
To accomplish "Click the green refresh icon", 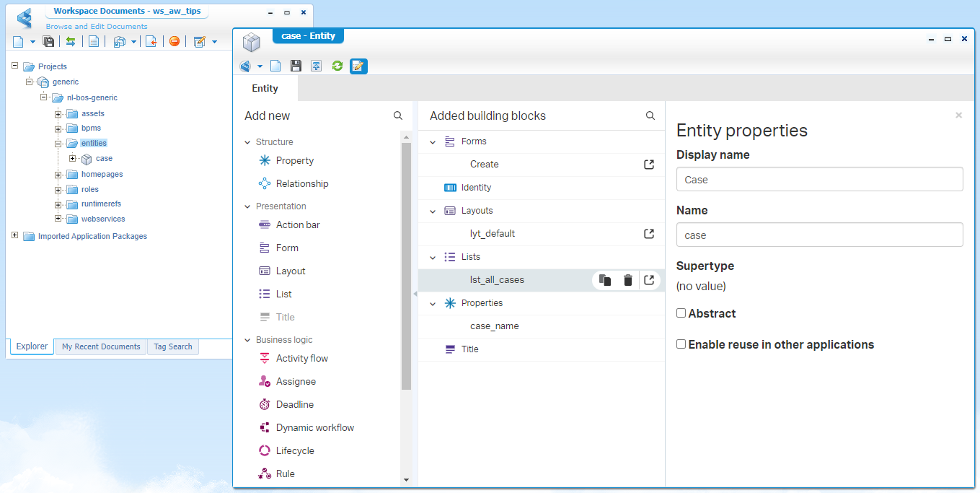I will pos(337,66).
